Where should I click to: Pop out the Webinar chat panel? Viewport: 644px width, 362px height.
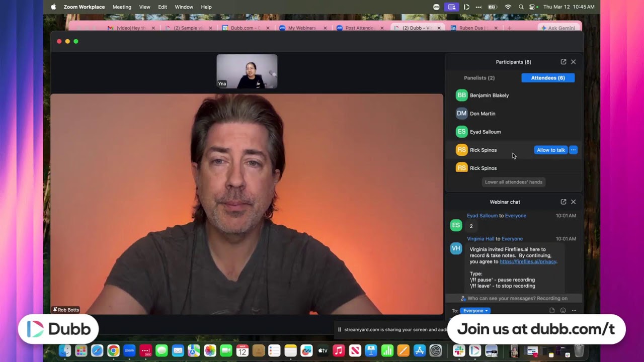pyautogui.click(x=563, y=202)
